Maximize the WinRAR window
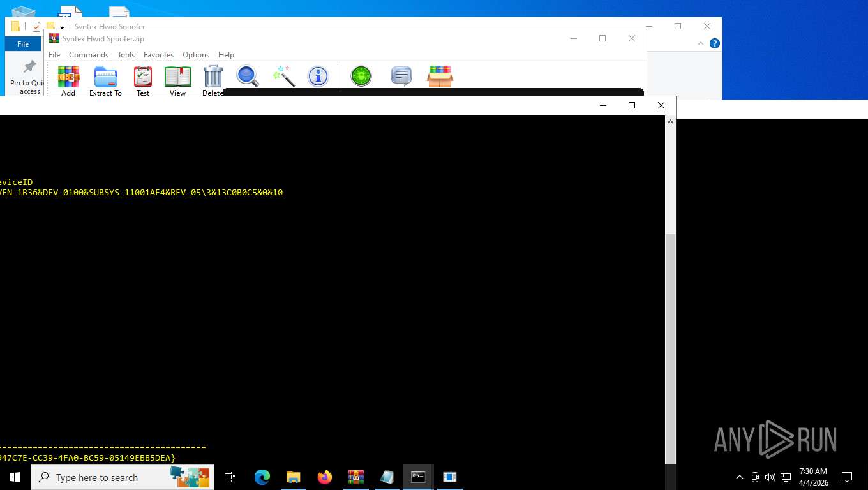The image size is (868, 490). click(x=602, y=38)
